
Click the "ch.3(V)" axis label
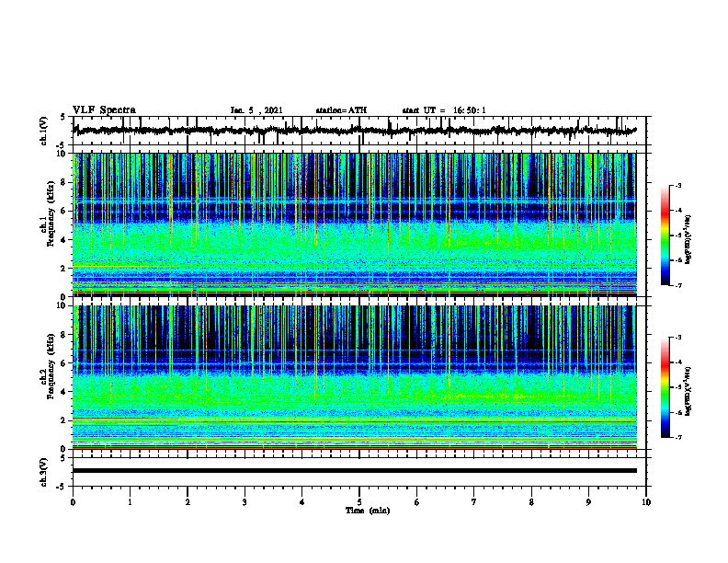pyautogui.click(x=44, y=472)
